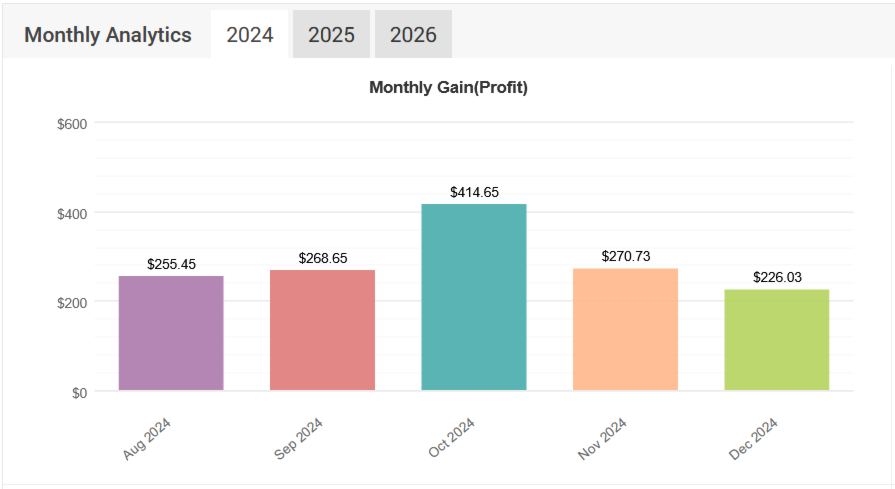Select the $268.65 data label
895x489 pixels.
322,258
